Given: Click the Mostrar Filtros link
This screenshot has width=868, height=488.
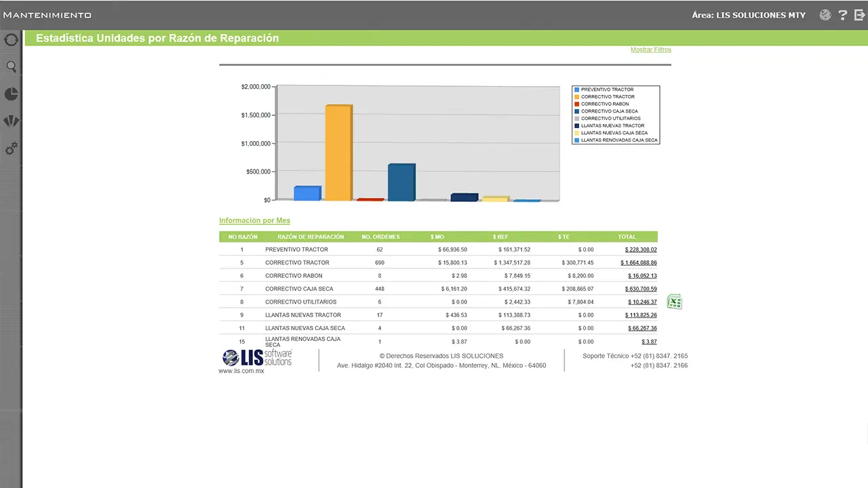Looking at the screenshot, I should pyautogui.click(x=650, y=49).
